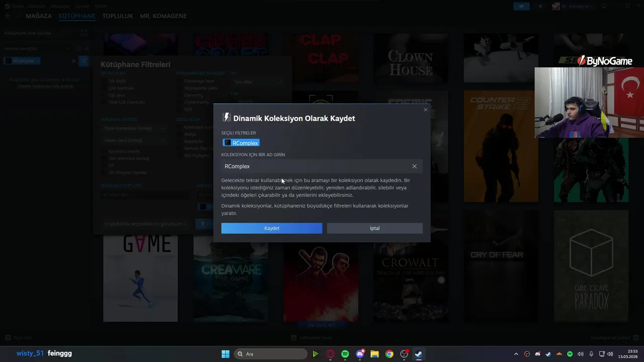Clear the collection name field

[x=415, y=166]
